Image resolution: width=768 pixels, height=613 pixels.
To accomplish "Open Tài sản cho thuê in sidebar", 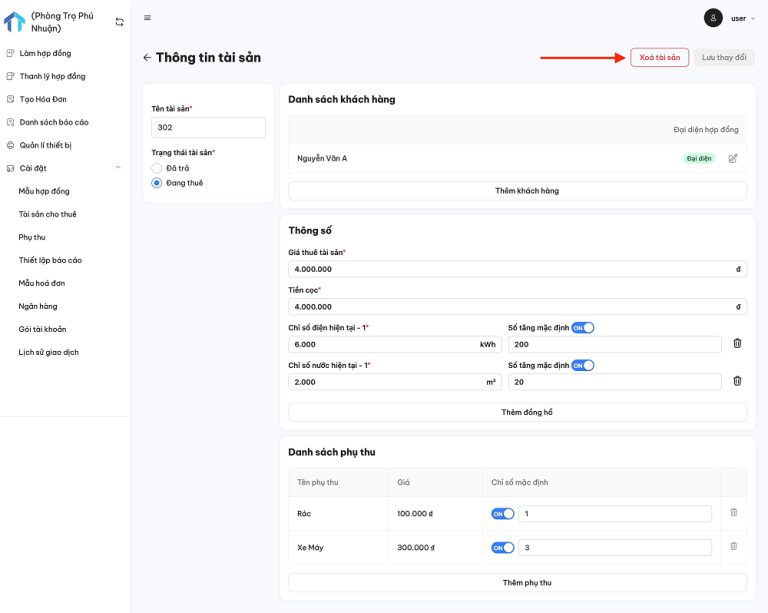I will [x=47, y=214].
